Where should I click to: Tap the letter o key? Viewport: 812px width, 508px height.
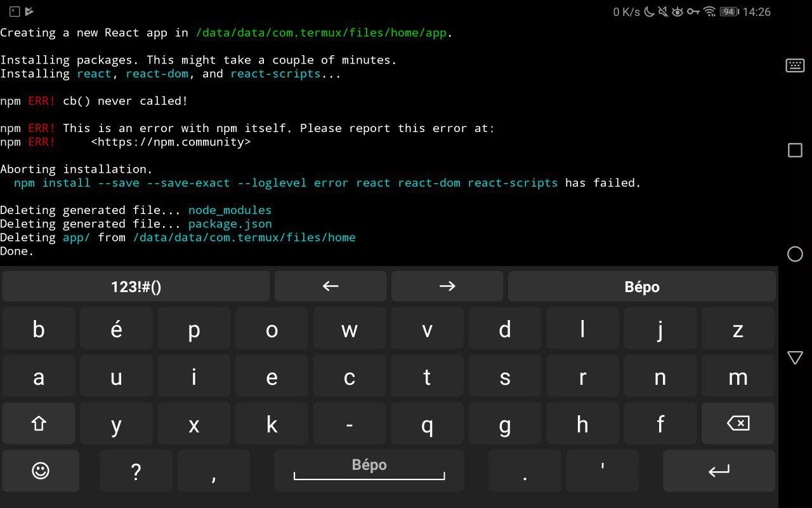click(272, 330)
